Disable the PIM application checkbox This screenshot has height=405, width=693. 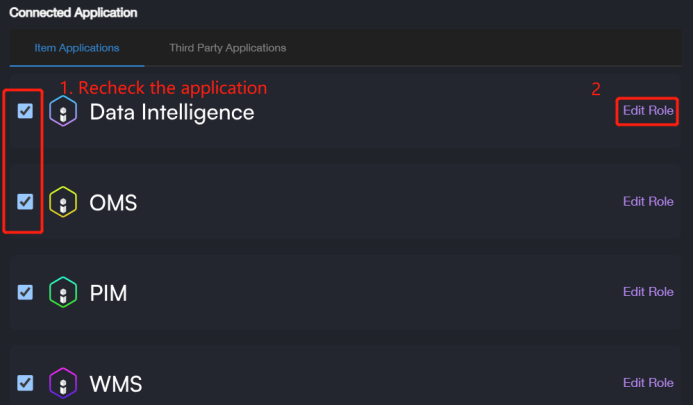tap(26, 292)
